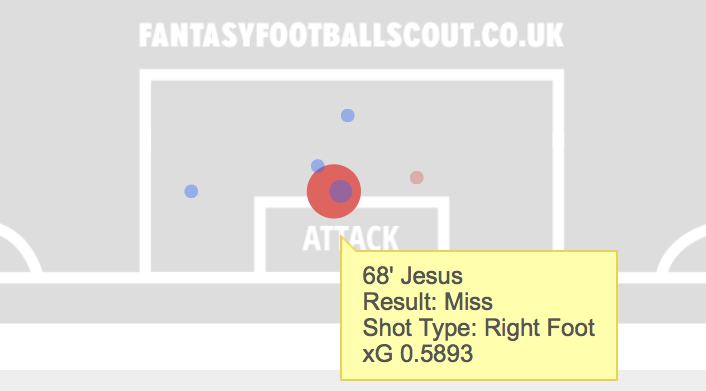
Task: Click blue shot dot at top of penalty area
Action: pos(348,115)
